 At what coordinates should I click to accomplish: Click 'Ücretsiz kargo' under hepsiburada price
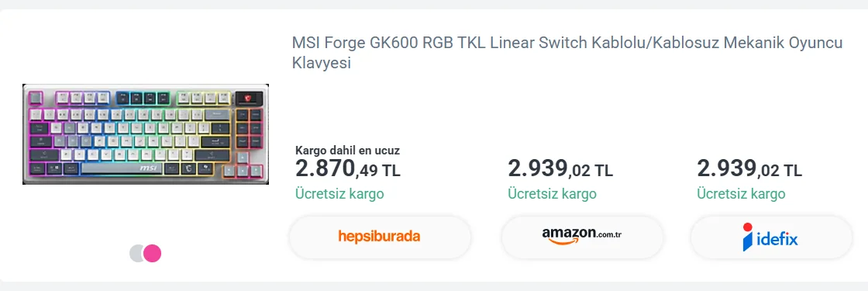click(x=339, y=194)
